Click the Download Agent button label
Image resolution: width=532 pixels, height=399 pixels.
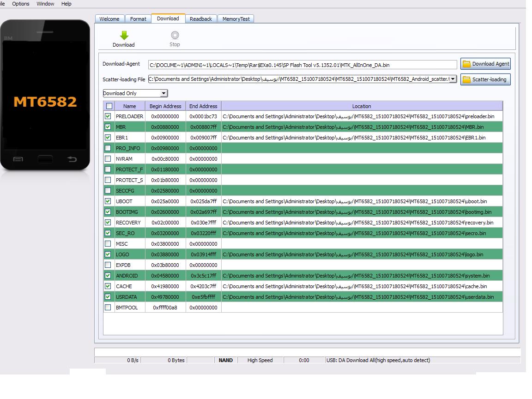pos(490,64)
